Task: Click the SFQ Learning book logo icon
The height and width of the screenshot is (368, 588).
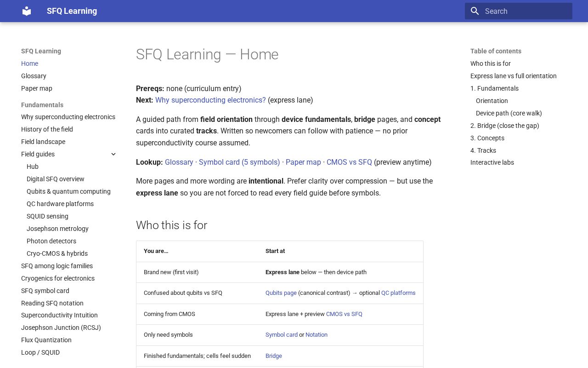Action: click(x=27, y=11)
